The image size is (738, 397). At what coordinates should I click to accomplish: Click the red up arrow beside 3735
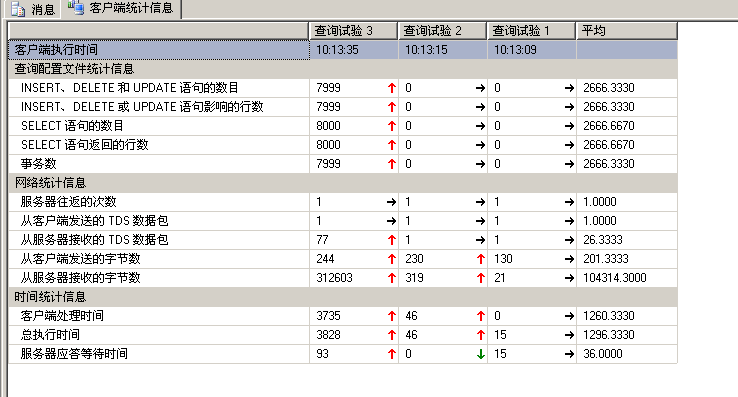click(x=392, y=316)
